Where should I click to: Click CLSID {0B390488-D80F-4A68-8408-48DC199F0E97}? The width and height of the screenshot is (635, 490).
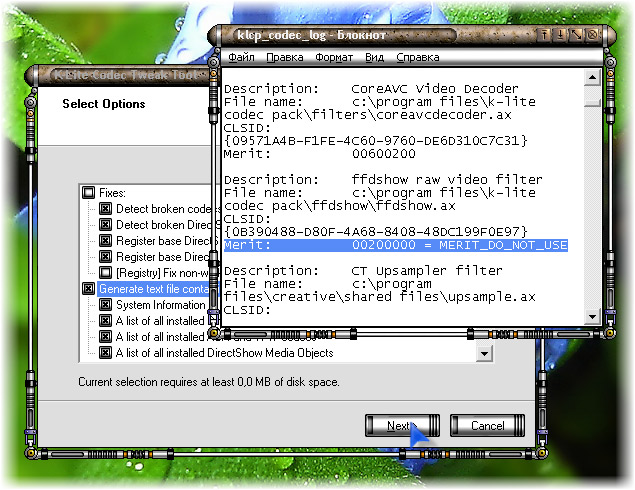(375, 232)
